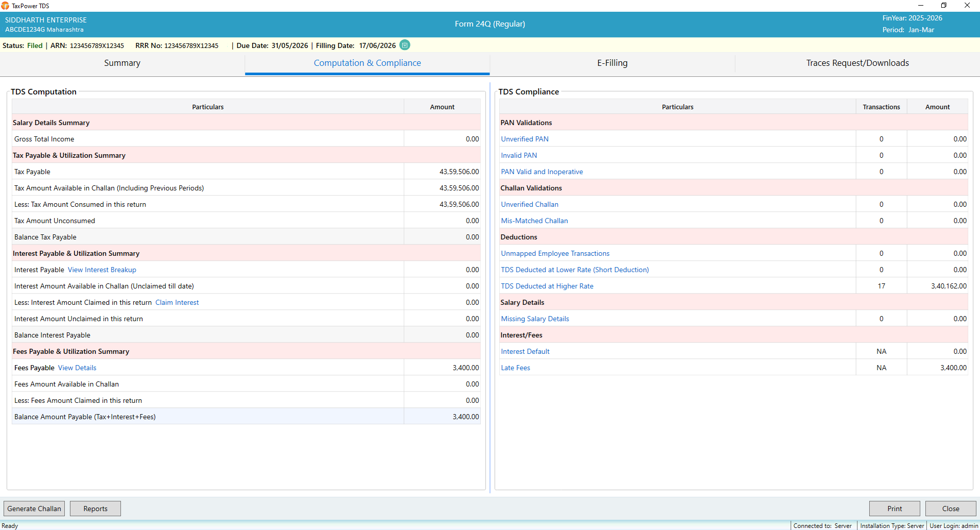
Task: Open TDS Deducted at Lower Rate link
Action: click(575, 270)
